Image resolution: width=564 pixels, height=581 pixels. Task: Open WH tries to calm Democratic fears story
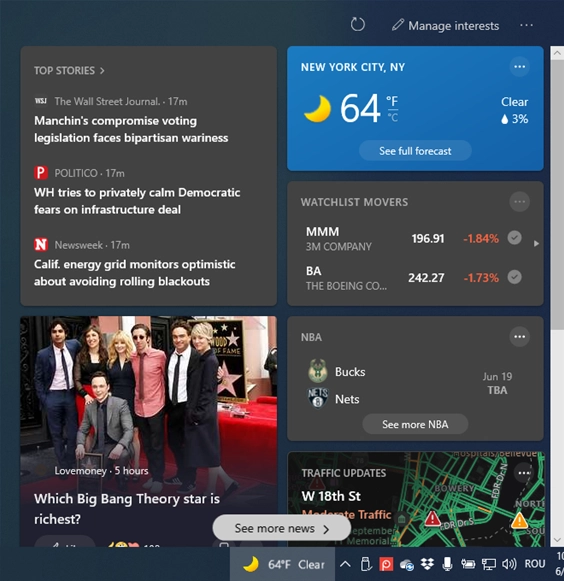click(x=137, y=201)
